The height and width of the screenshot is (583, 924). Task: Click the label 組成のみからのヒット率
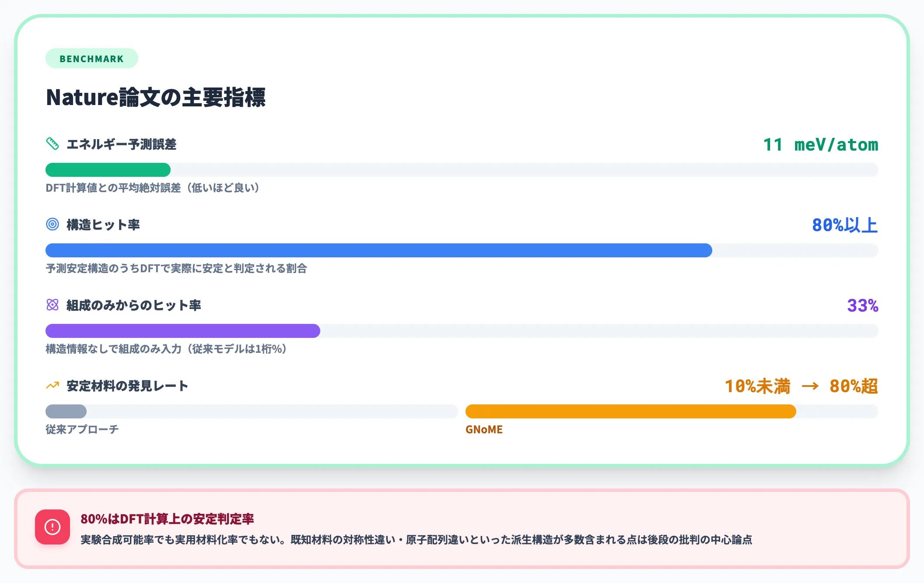pyautogui.click(x=134, y=305)
